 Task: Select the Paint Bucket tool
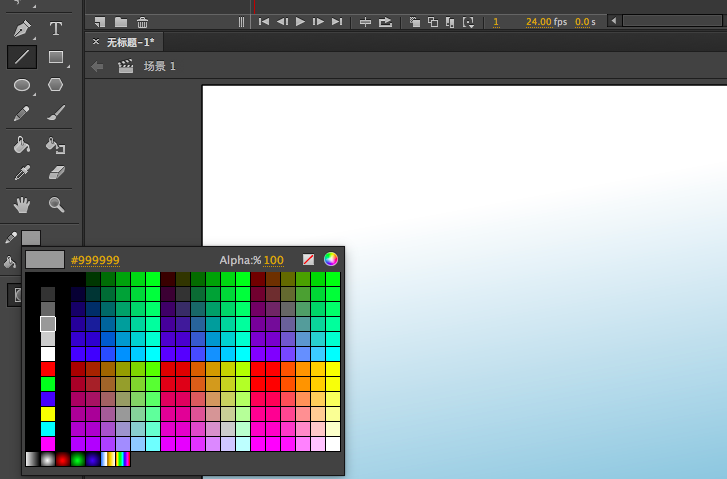[x=21, y=145]
